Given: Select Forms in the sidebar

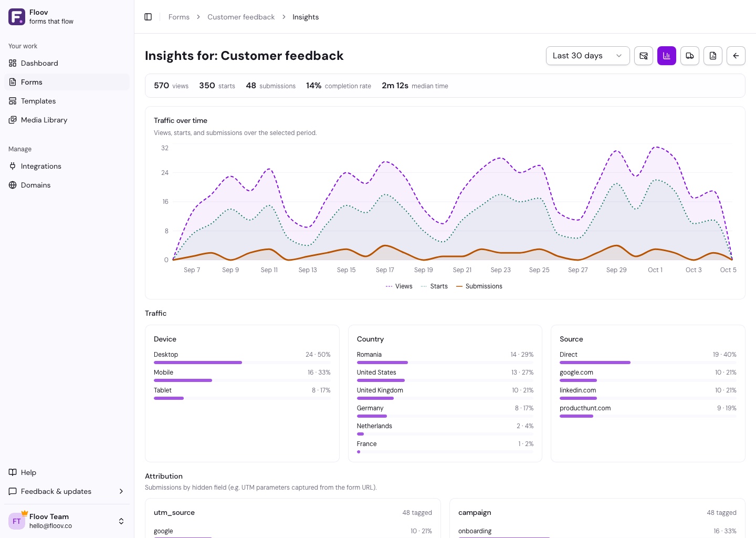Looking at the screenshot, I should (x=67, y=82).
